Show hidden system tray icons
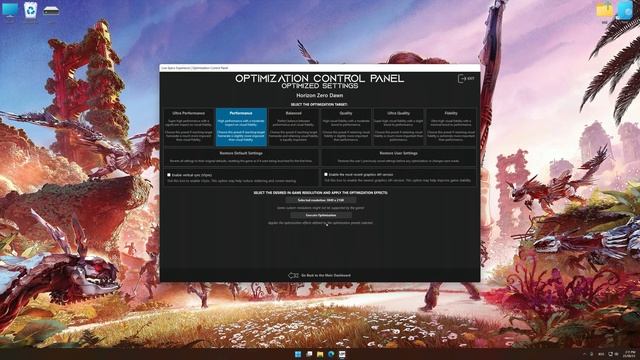This screenshot has width=640, height=360. point(584,354)
